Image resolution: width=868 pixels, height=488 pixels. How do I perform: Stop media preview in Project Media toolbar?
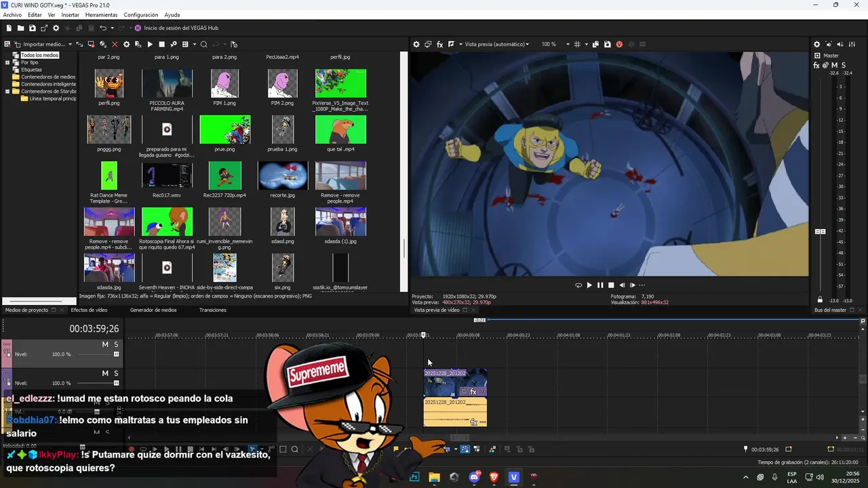161,44
